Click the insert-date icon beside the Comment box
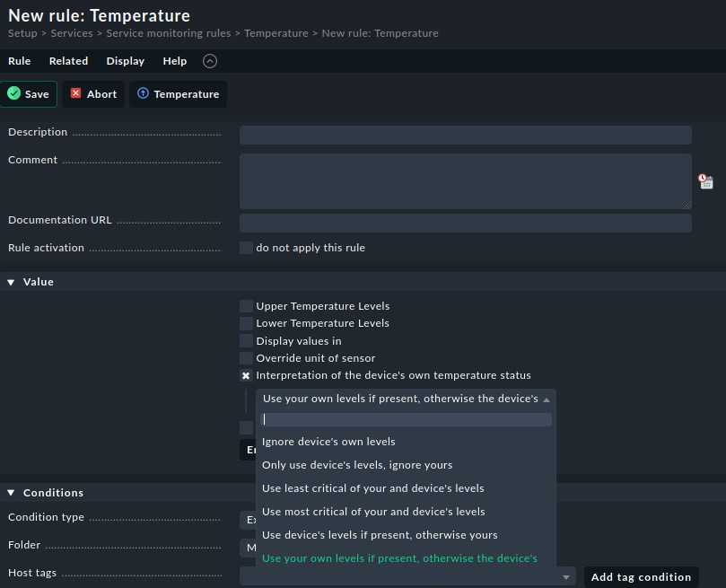The height and width of the screenshot is (588, 726). click(x=706, y=180)
